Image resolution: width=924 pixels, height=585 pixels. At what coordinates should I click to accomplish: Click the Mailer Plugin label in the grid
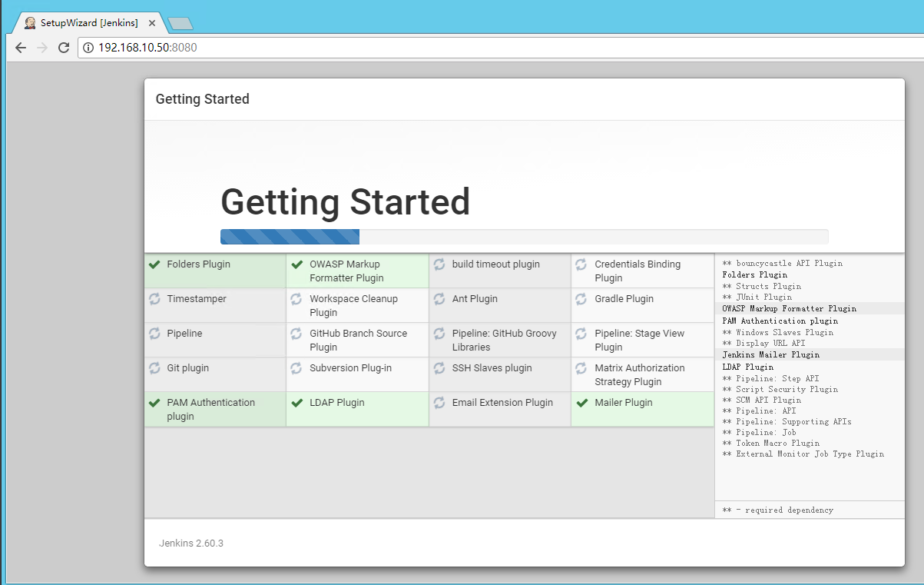pos(624,403)
